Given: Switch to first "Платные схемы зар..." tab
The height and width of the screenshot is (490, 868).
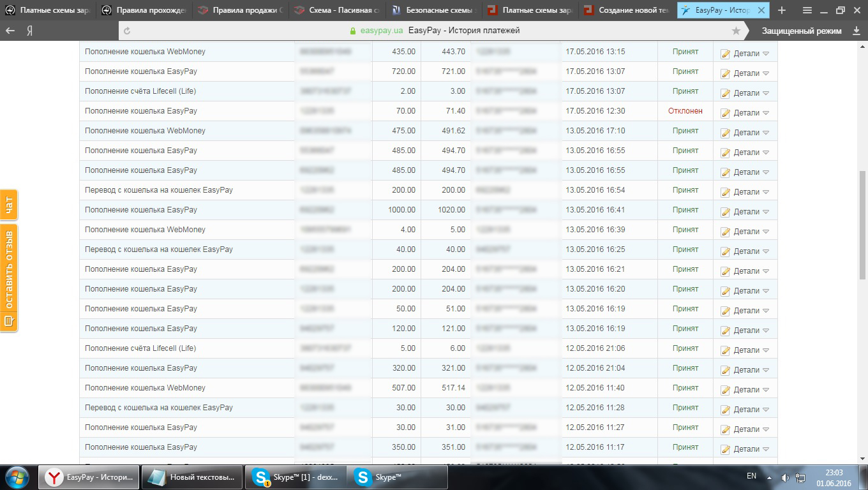Looking at the screenshot, I should pyautogui.click(x=49, y=10).
